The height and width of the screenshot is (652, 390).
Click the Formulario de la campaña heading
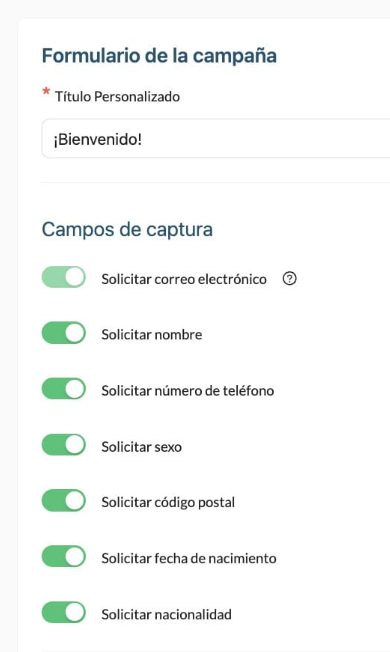click(x=159, y=56)
